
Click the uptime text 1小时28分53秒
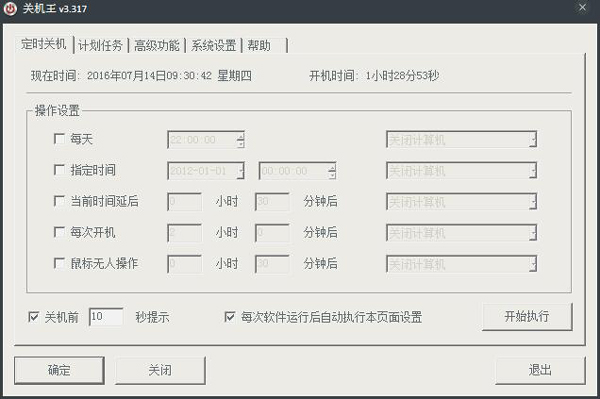tap(402, 76)
